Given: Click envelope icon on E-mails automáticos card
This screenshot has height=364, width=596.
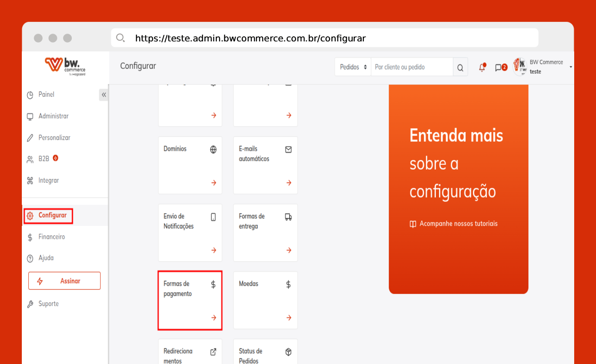Looking at the screenshot, I should pyautogui.click(x=288, y=150).
